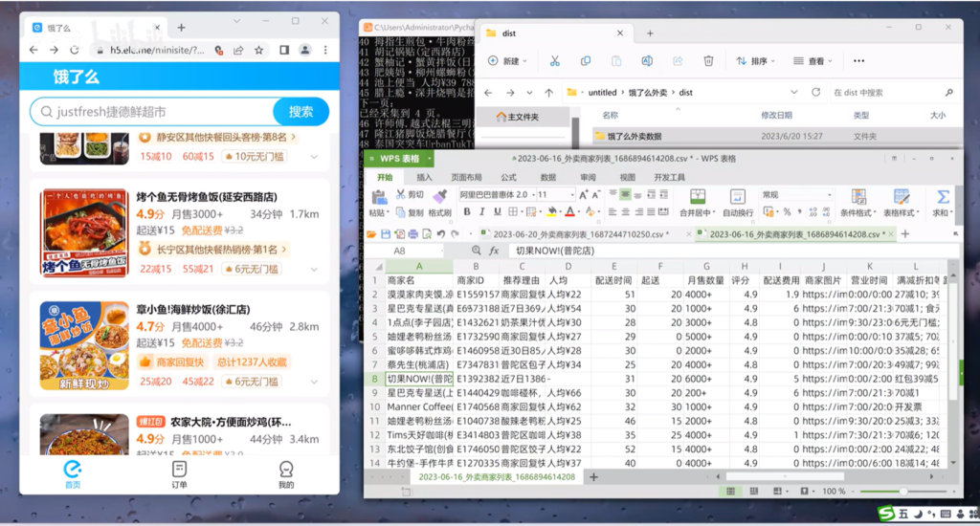Click cell containing 蔡先生(桃浦店)
This screenshot has height=526, width=980.
419,364
